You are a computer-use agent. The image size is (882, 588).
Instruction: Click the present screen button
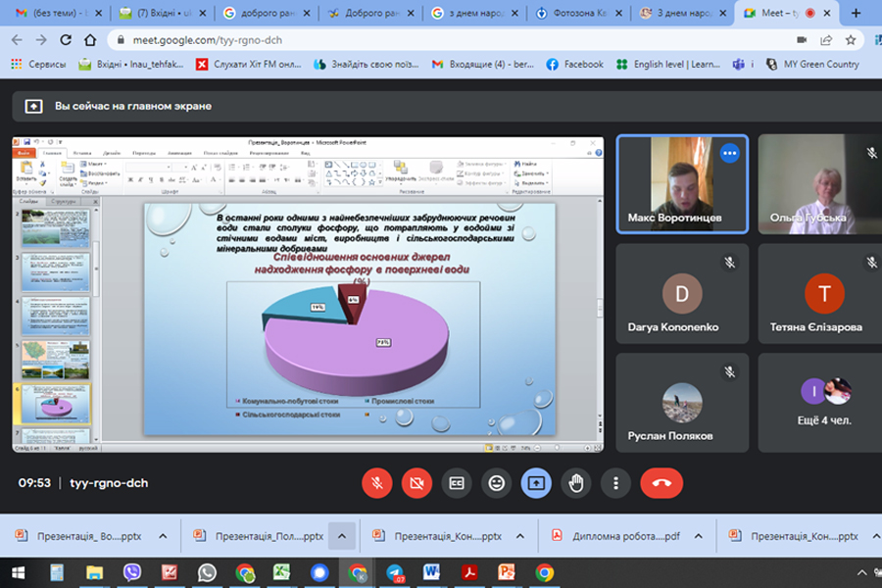pos(536,482)
